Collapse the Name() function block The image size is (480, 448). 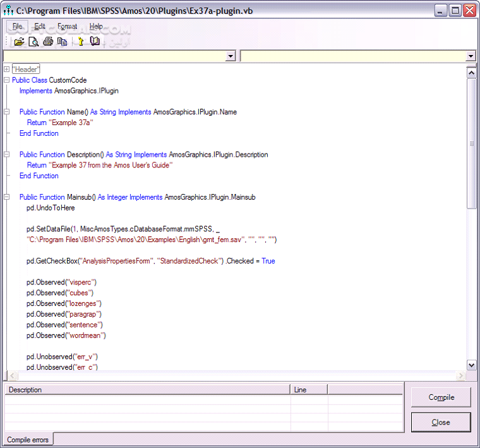click(6, 112)
